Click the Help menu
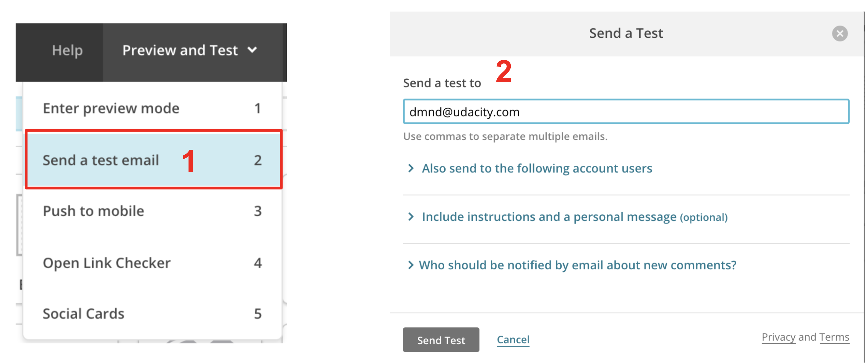This screenshot has height=364, width=868. [x=67, y=51]
